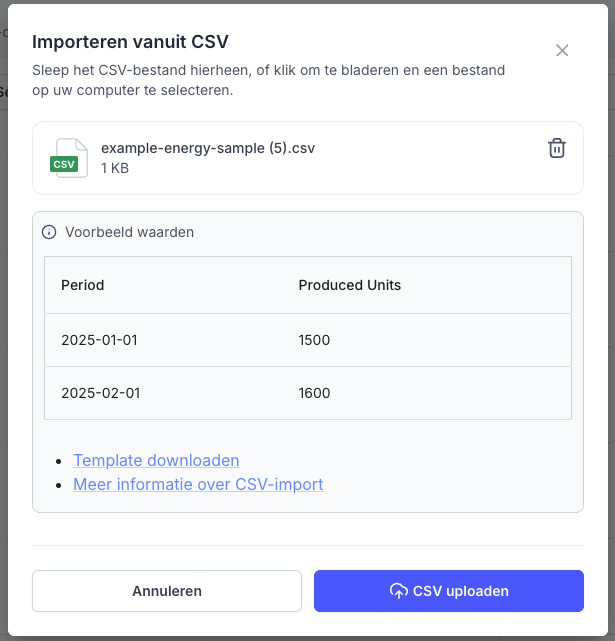The image size is (615, 641).
Task: Select the 1500 produced units cell
Action: 314,340
